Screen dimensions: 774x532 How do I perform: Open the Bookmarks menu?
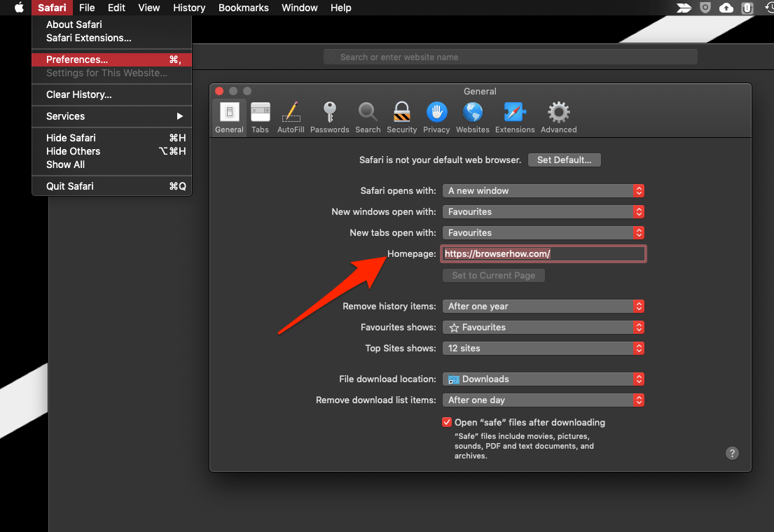point(243,8)
